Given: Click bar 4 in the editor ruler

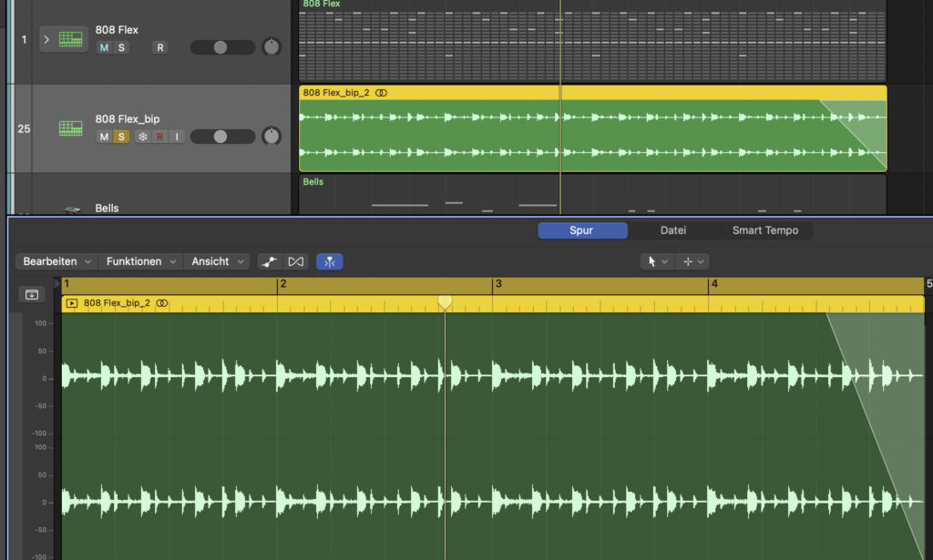Looking at the screenshot, I should coord(714,284).
